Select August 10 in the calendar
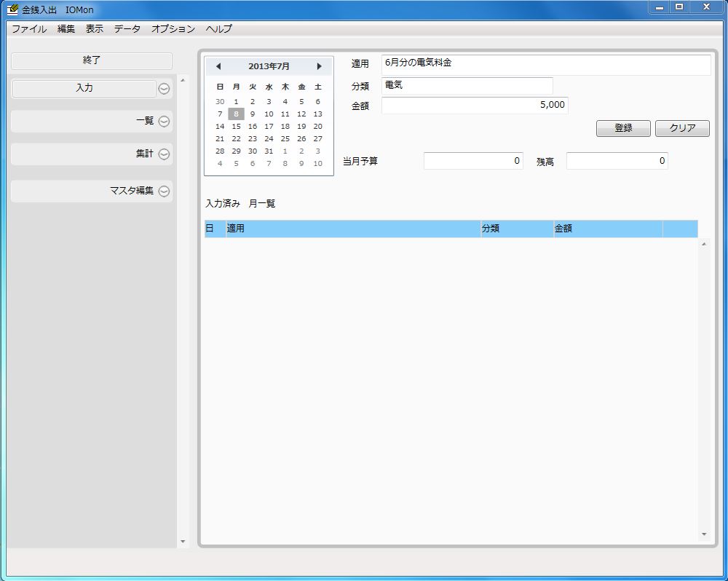This screenshot has height=581, width=728. tap(317, 164)
